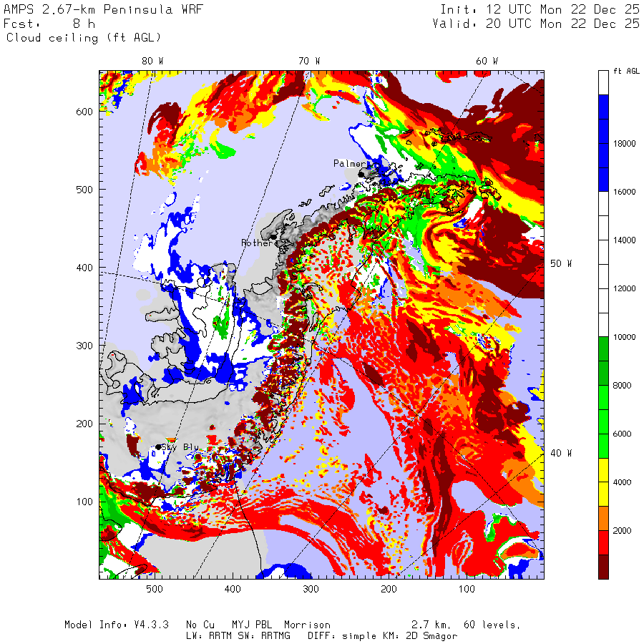Click the "80 W" longitude label
644x644 pixels.
click(152, 62)
